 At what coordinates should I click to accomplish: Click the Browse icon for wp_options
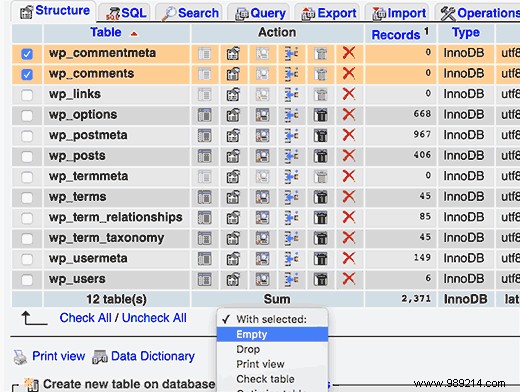point(204,115)
